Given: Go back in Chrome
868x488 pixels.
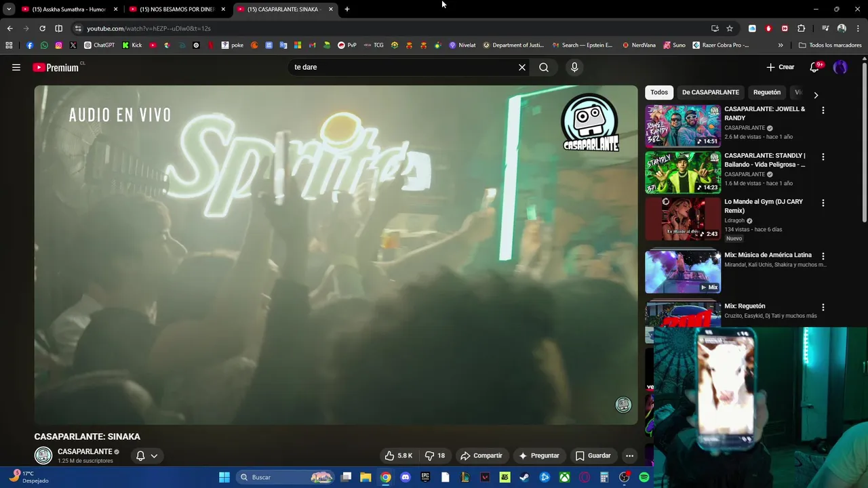Looking at the screenshot, I should click(9, 28).
